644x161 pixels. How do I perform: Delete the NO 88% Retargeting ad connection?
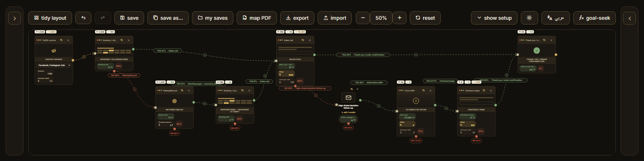coord(134,89)
